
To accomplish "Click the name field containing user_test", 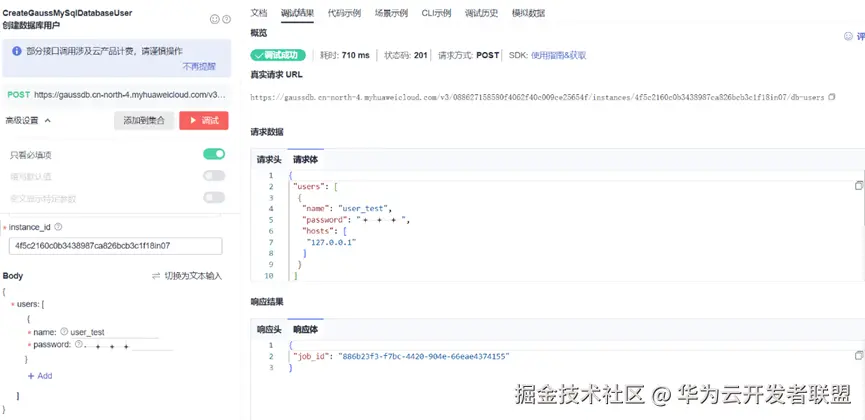I will click(x=114, y=332).
